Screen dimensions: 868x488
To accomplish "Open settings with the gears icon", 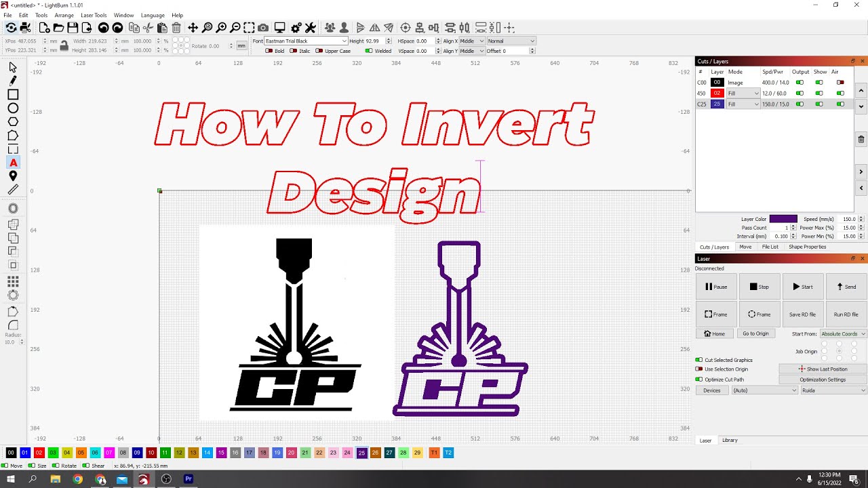I will pos(296,28).
